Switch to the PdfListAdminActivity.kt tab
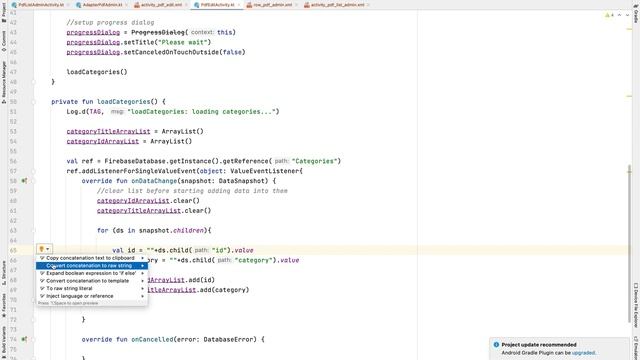 (41, 5)
